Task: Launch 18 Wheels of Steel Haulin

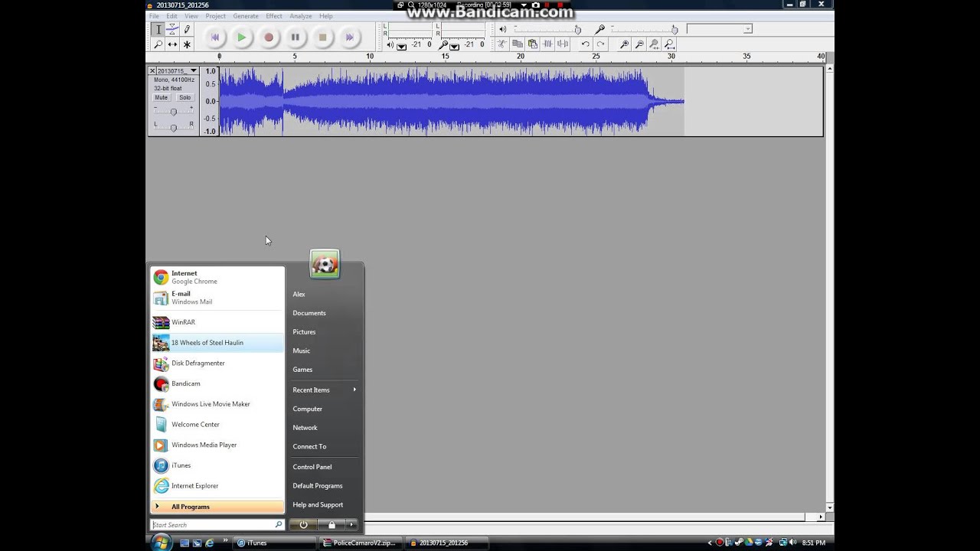Action: coord(217,343)
